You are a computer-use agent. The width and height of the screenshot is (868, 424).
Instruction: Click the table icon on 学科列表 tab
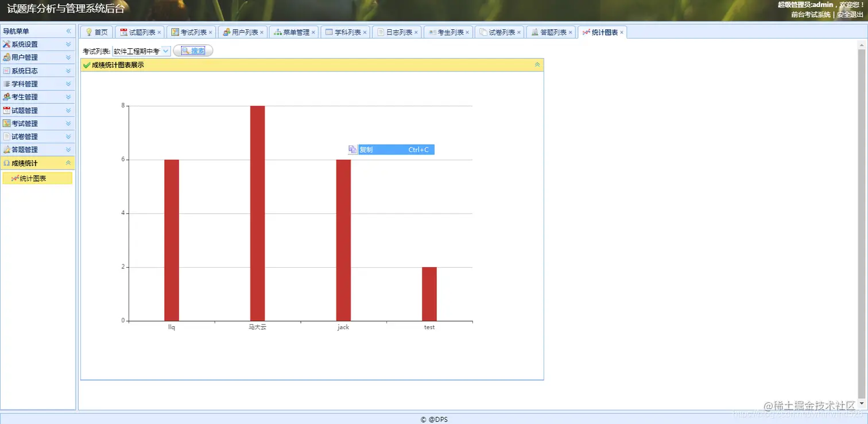pos(329,32)
